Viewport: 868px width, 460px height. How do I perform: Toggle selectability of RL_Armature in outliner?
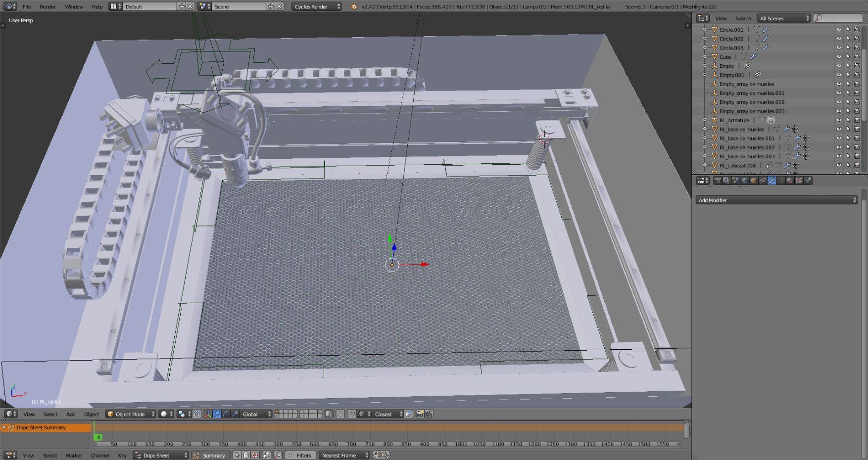848,120
